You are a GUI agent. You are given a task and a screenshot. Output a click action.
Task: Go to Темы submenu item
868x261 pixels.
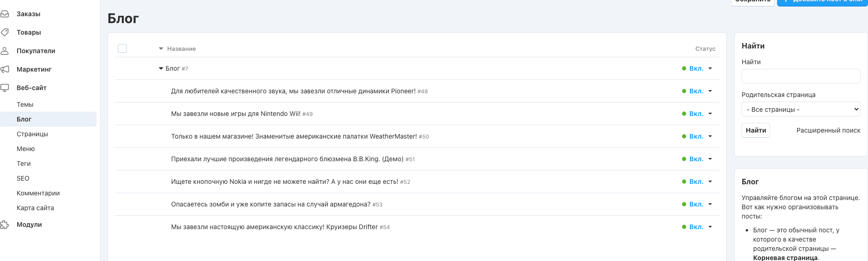pyautogui.click(x=25, y=104)
